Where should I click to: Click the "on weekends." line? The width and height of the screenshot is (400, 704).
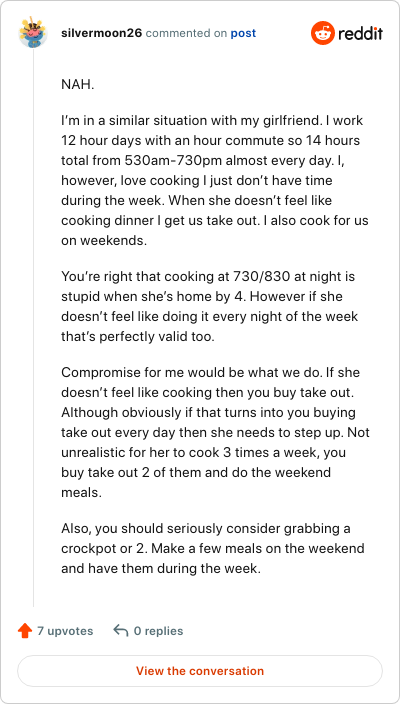[x=104, y=240]
